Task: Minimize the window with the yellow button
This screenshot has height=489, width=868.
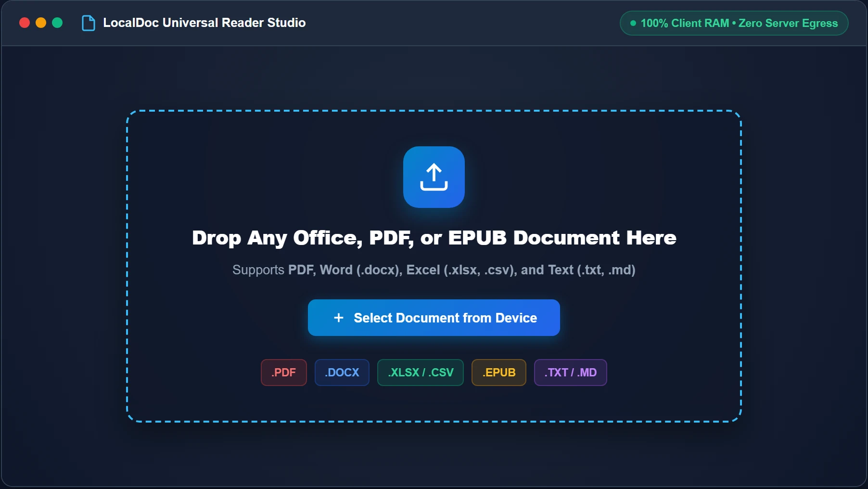Action: click(41, 23)
